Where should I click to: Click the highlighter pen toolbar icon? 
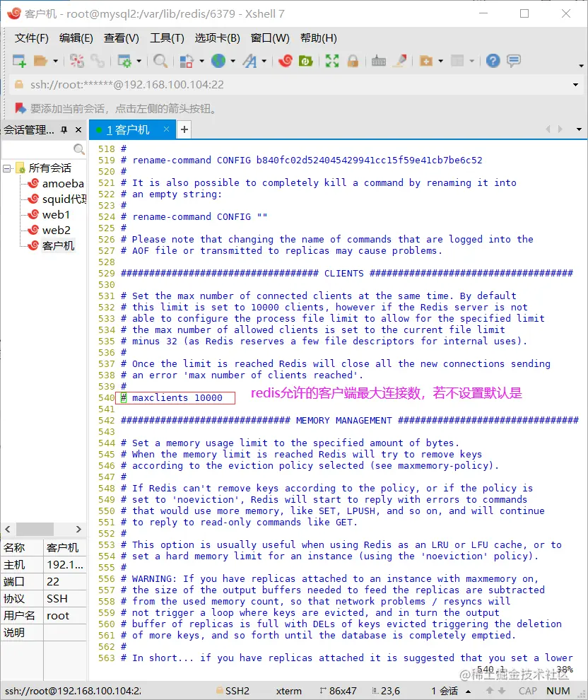tap(400, 61)
